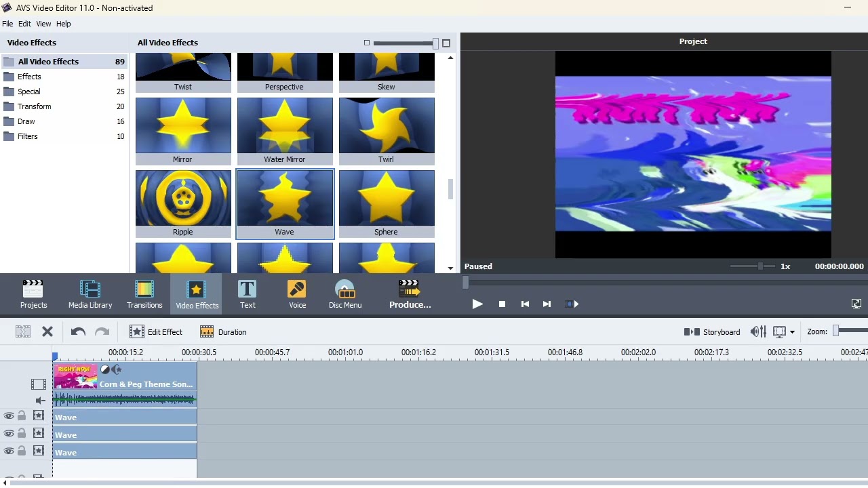Undo the last action
The image size is (868, 488).
pyautogui.click(x=78, y=331)
